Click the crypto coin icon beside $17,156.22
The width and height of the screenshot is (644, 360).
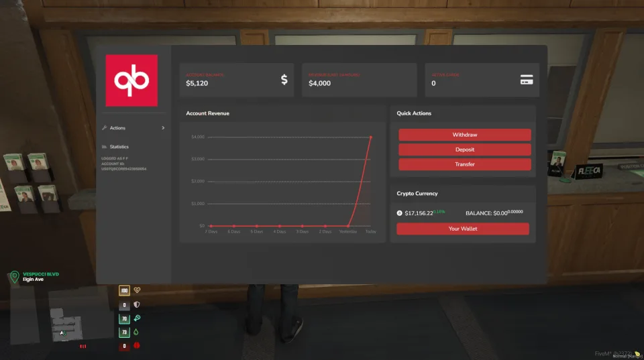pyautogui.click(x=399, y=213)
